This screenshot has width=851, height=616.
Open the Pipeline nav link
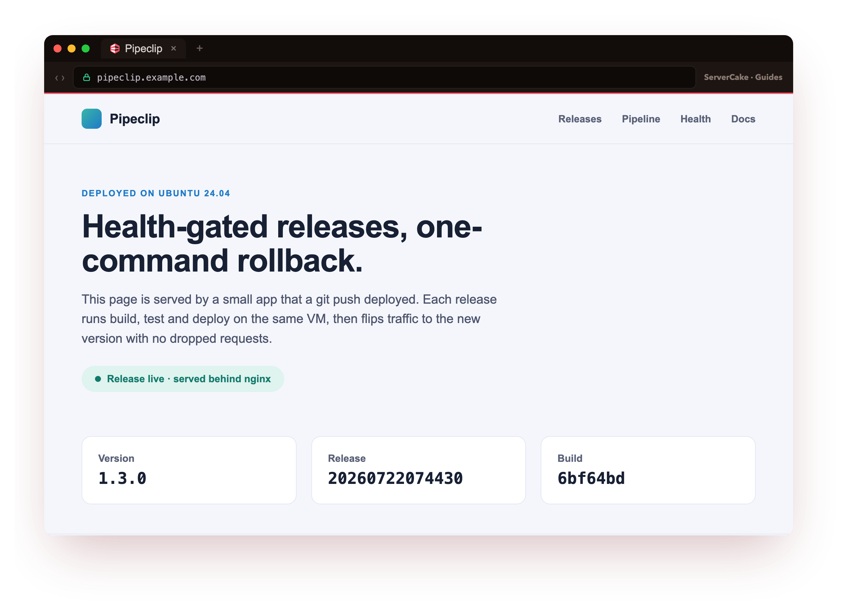click(x=642, y=119)
